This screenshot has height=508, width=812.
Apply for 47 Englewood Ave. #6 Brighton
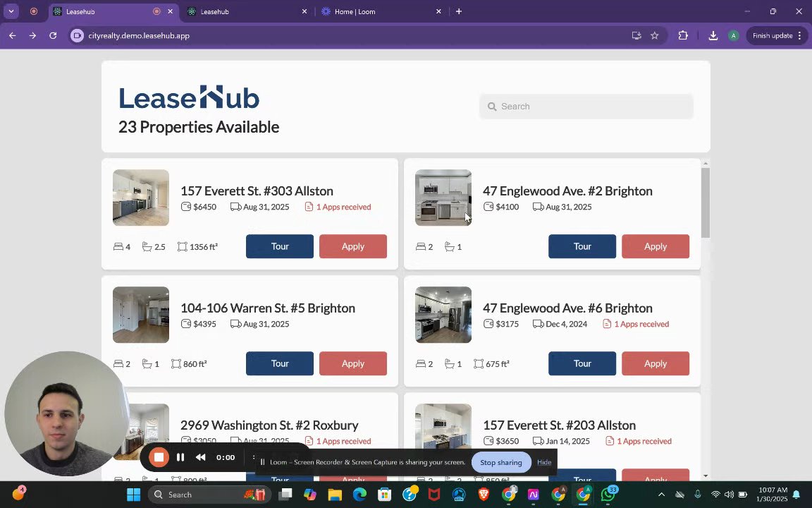click(x=656, y=363)
